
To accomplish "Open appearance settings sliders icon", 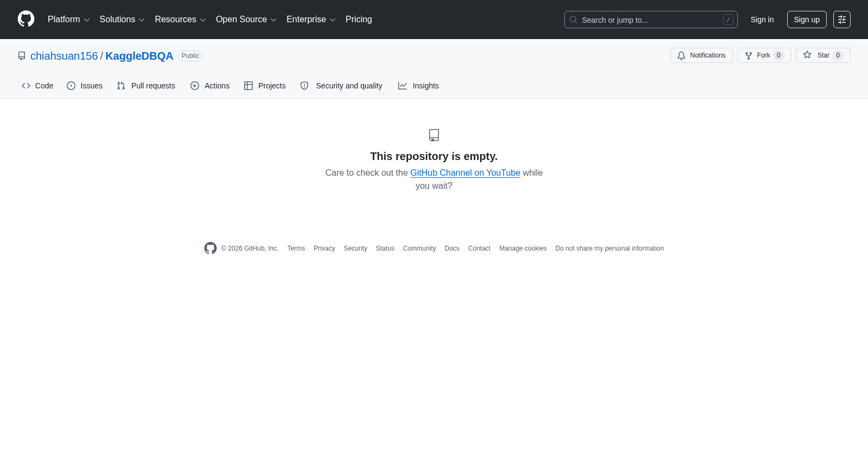I will [x=842, y=20].
